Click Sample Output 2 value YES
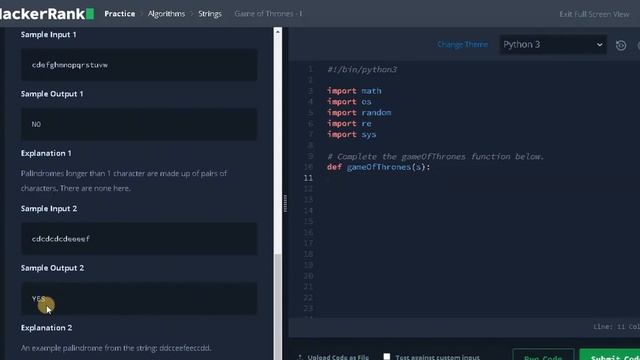This screenshot has height=360, width=640. pos(38,298)
